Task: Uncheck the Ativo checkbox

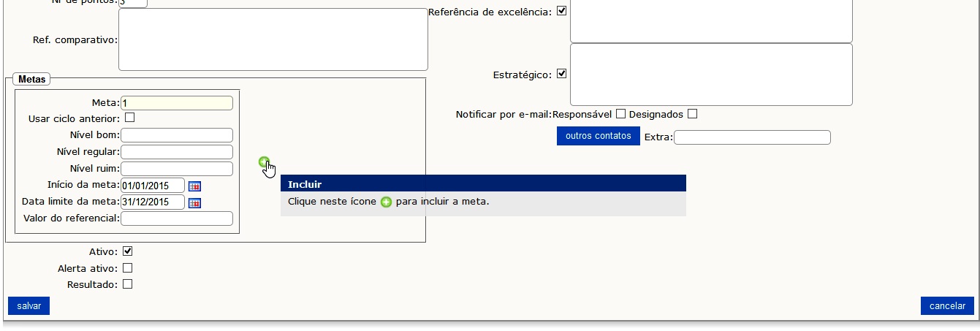Action: [127, 251]
